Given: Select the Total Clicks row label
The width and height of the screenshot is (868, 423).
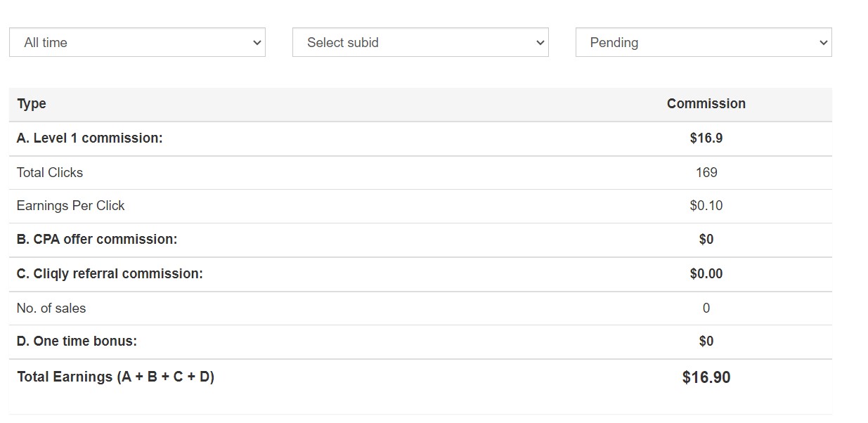Looking at the screenshot, I should coord(50,173).
